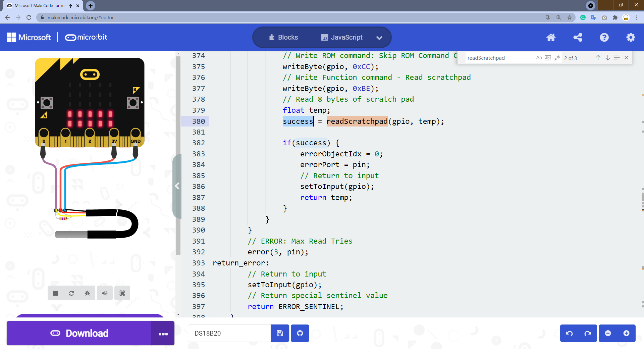Publish project to GitHub
The image size is (644, 349).
tap(300, 333)
